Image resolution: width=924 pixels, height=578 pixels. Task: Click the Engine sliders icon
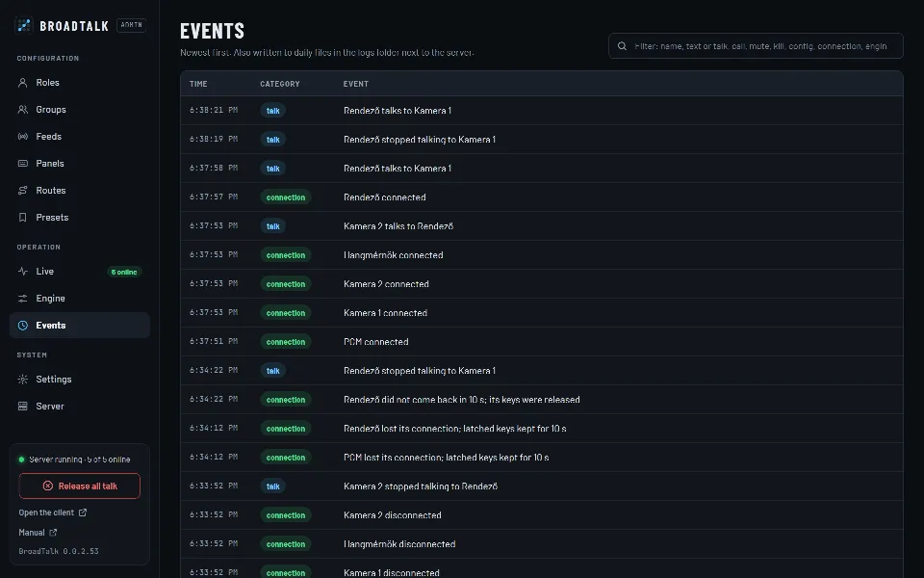click(22, 299)
